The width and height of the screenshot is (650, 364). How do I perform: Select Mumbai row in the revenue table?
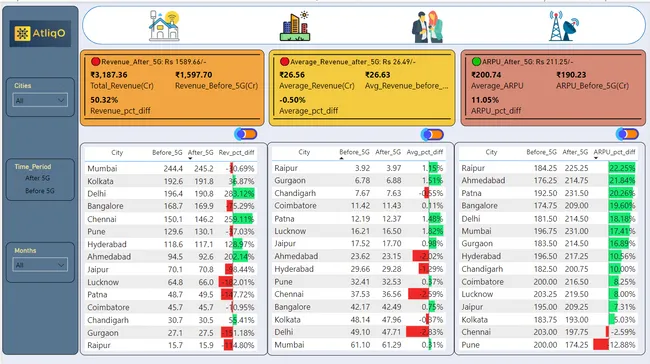point(171,169)
